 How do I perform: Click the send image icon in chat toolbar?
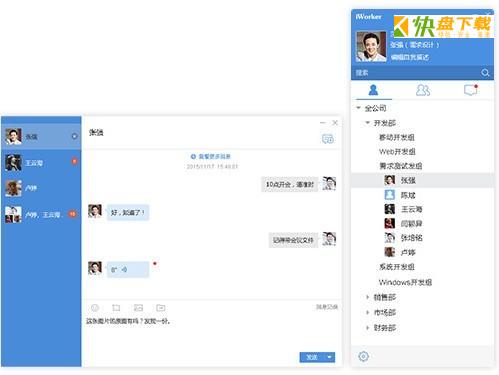(x=138, y=308)
